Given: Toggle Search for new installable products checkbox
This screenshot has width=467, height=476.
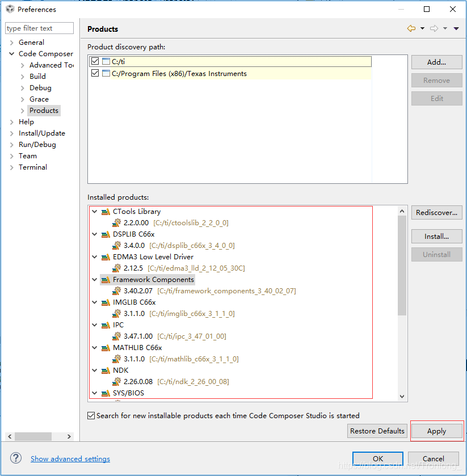Looking at the screenshot, I should pyautogui.click(x=91, y=416).
